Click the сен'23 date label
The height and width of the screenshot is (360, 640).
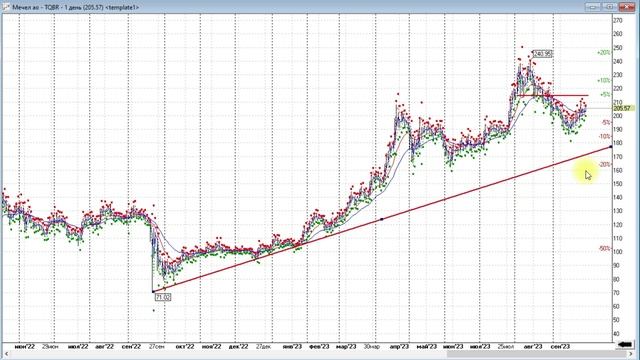560,346
